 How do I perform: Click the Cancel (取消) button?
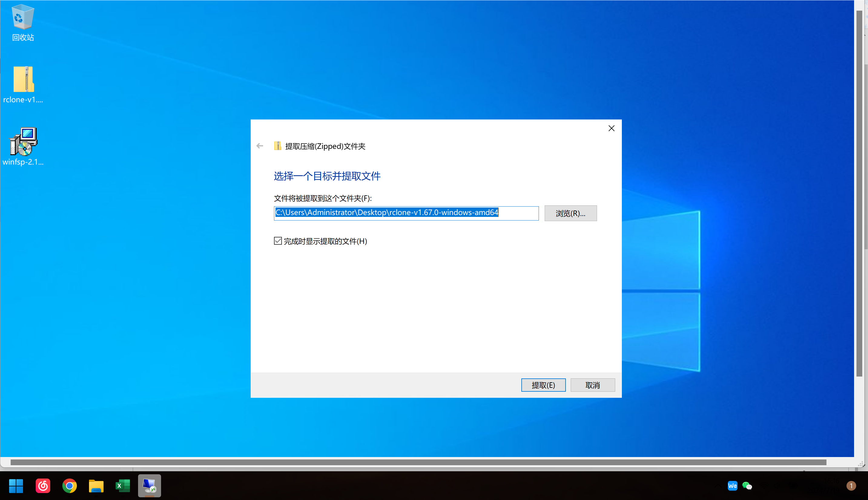(592, 385)
